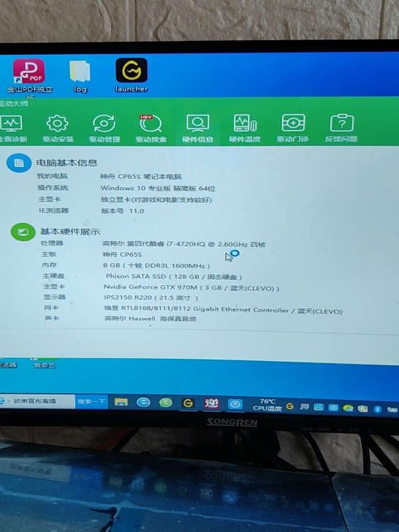
Task: Click the IE版本号 11.0 value
Action: tap(123, 211)
